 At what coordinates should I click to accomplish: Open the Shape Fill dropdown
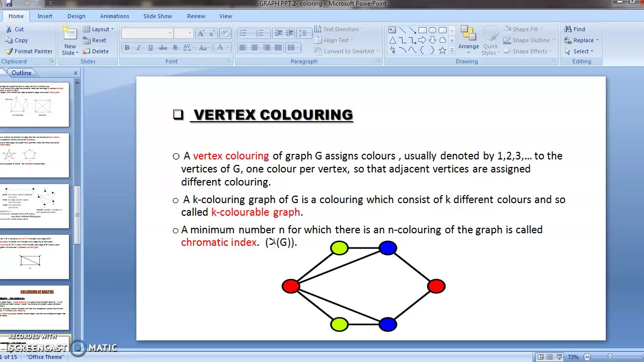(x=524, y=29)
